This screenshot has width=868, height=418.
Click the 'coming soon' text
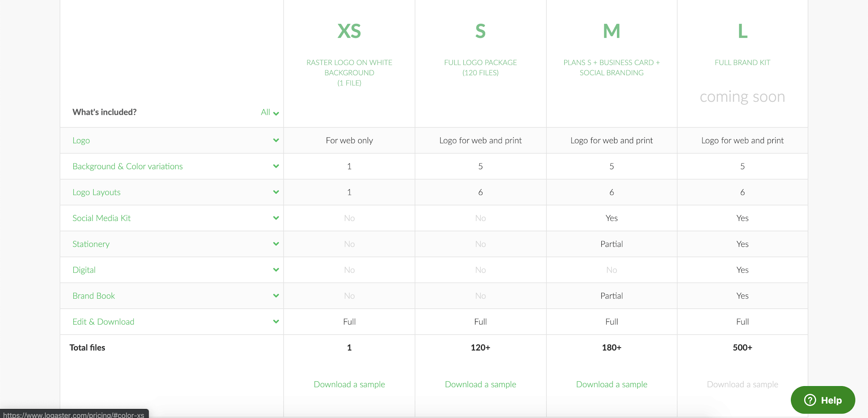point(743,97)
